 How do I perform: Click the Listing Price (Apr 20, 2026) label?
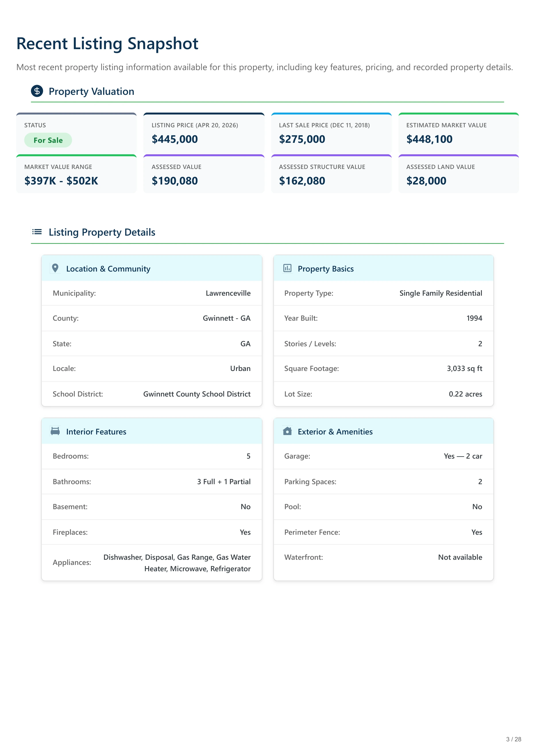click(195, 125)
